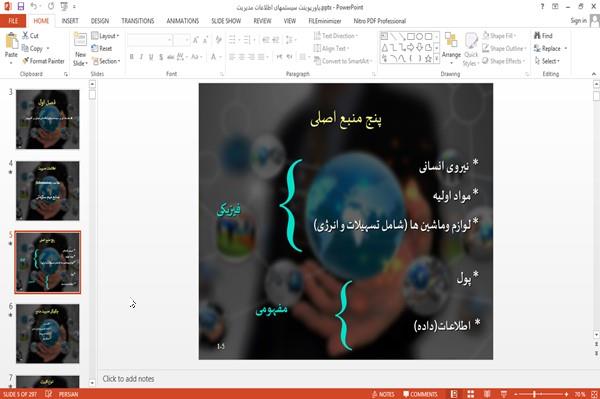Collapse the ribbon with the caret
Image resolution: width=600 pixels, height=399 pixels.
pyautogui.click(x=594, y=74)
